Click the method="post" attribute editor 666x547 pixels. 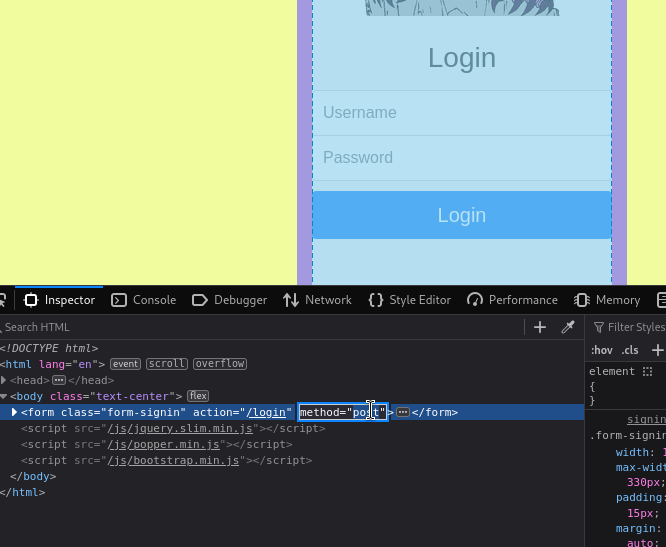(342, 412)
